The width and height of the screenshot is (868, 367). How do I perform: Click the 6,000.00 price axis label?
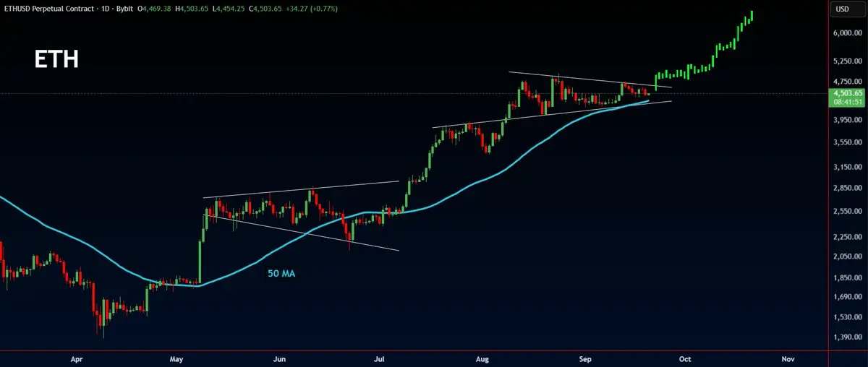click(848, 33)
